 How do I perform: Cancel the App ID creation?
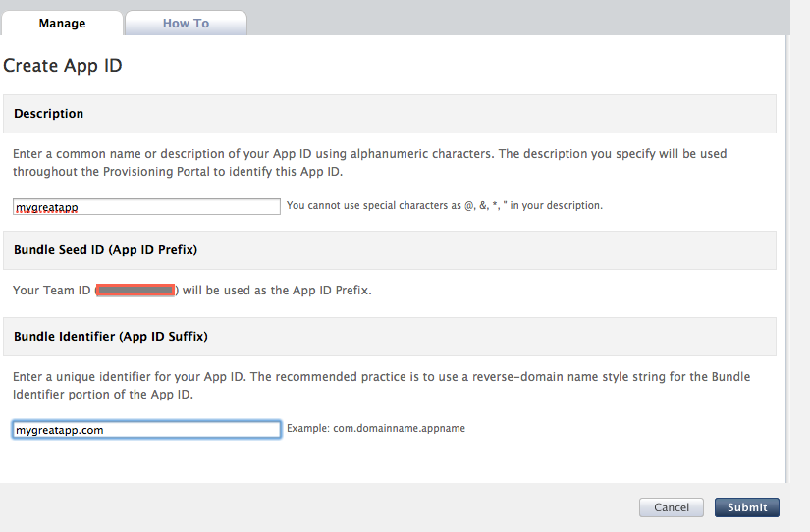click(672, 507)
